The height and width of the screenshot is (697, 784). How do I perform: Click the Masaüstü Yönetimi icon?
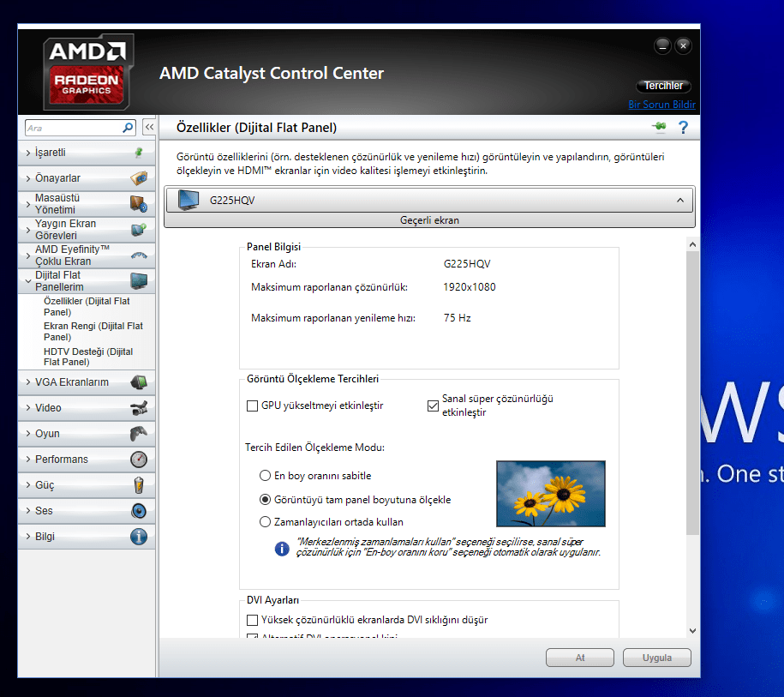tap(139, 204)
